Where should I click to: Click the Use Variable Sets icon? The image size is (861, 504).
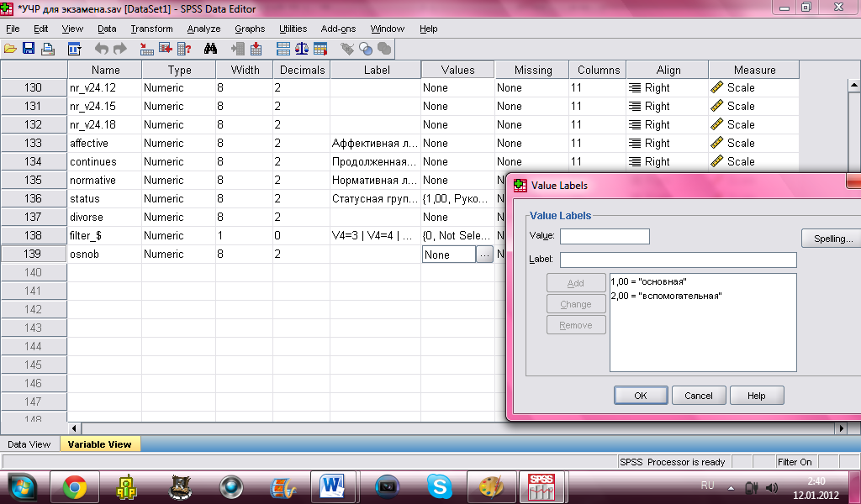pos(366,49)
